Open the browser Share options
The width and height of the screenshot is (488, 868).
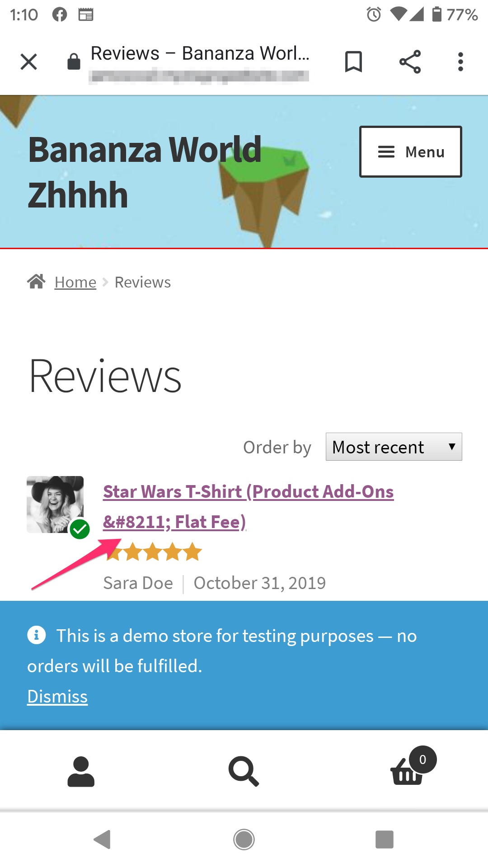coord(409,61)
